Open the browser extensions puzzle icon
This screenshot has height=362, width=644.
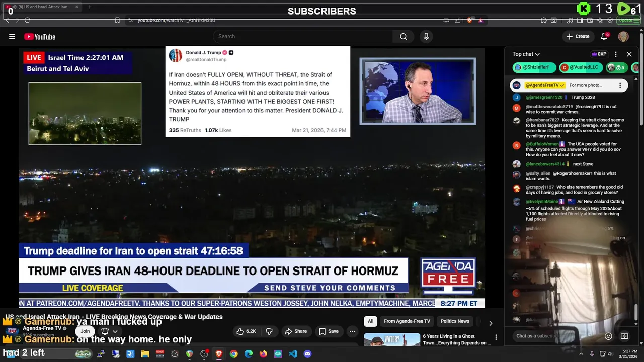point(544,20)
